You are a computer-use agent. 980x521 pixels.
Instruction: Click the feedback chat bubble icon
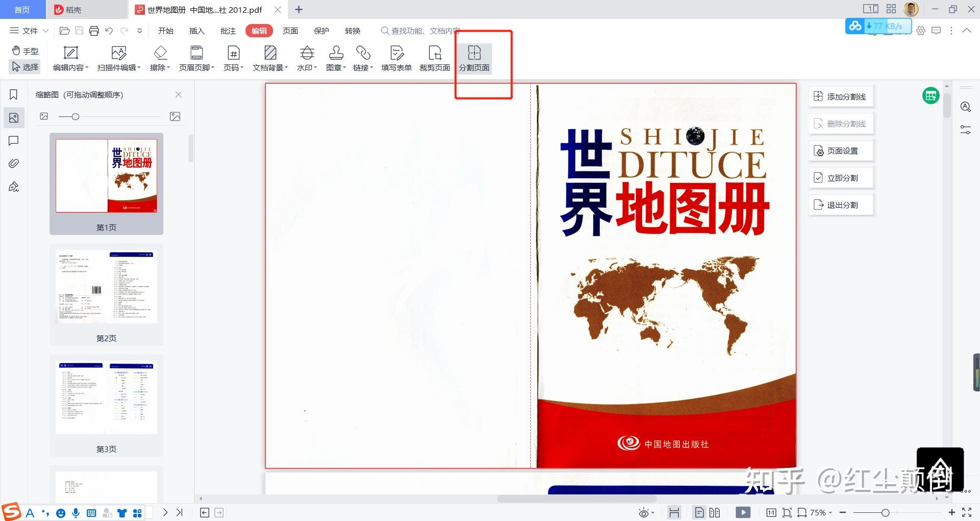pos(936,31)
